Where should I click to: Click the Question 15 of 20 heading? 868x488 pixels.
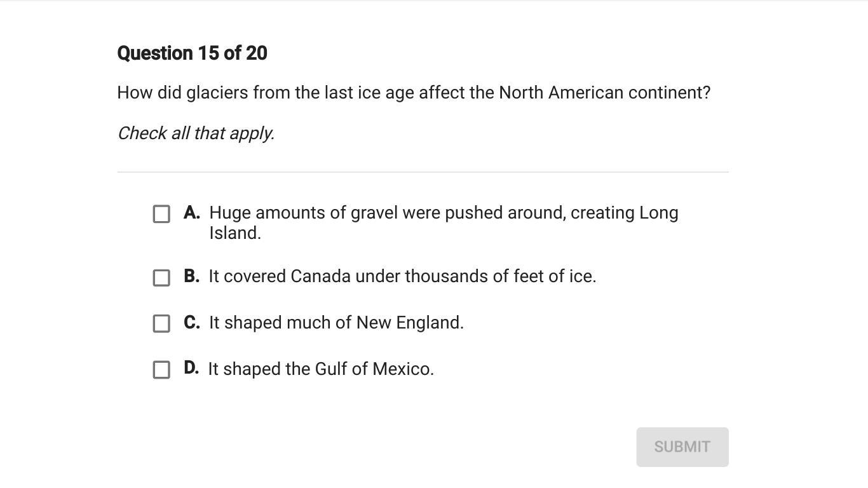[x=192, y=53]
